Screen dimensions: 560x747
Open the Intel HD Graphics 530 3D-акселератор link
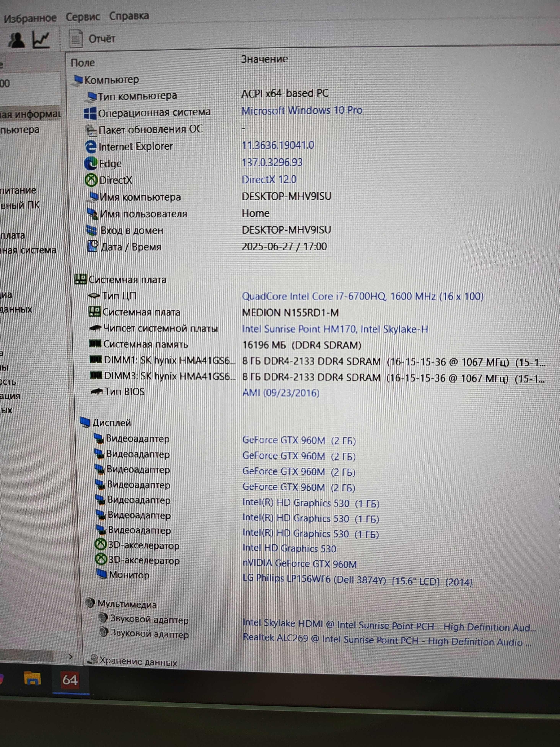(x=289, y=548)
